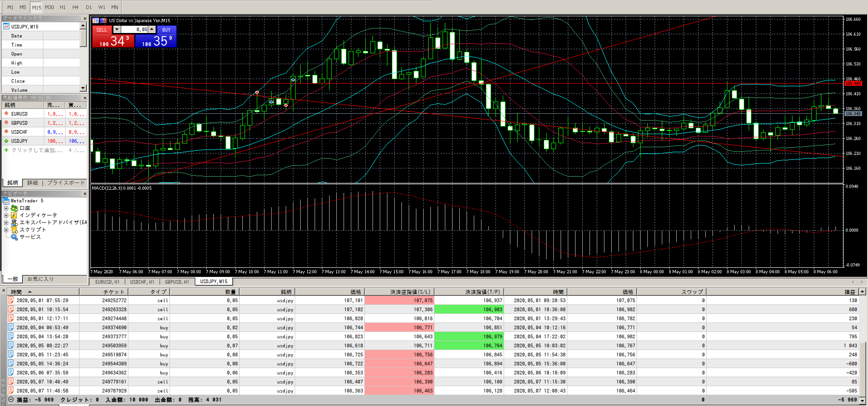Expand the エキスパートアドバイザ tree node
This screenshot has width=868, height=406.
[x=6, y=223]
